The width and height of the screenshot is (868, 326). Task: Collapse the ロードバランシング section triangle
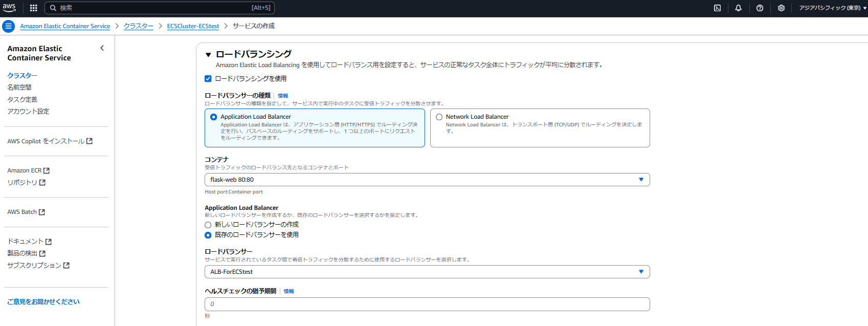pos(208,54)
